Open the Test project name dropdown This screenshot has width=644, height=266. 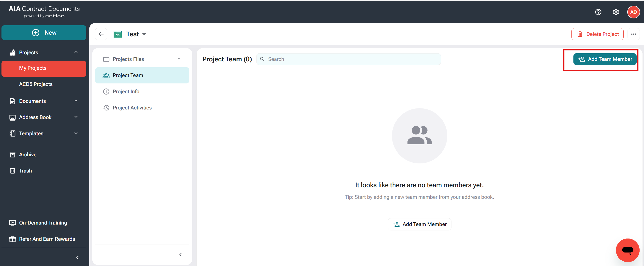(144, 34)
